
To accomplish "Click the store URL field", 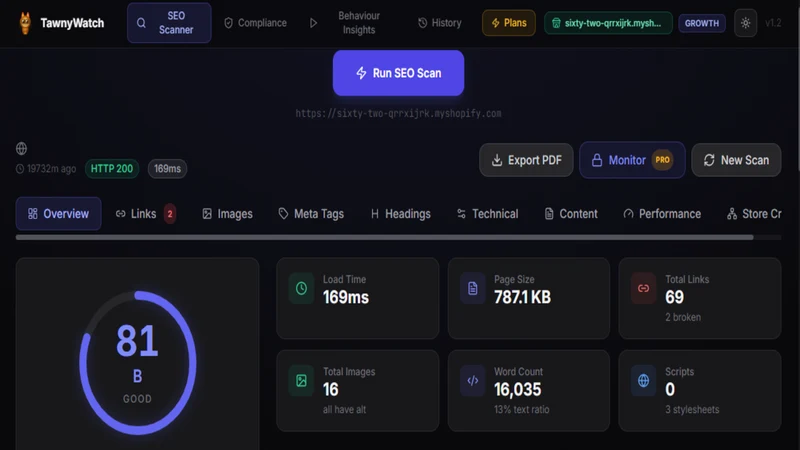I will [398, 113].
